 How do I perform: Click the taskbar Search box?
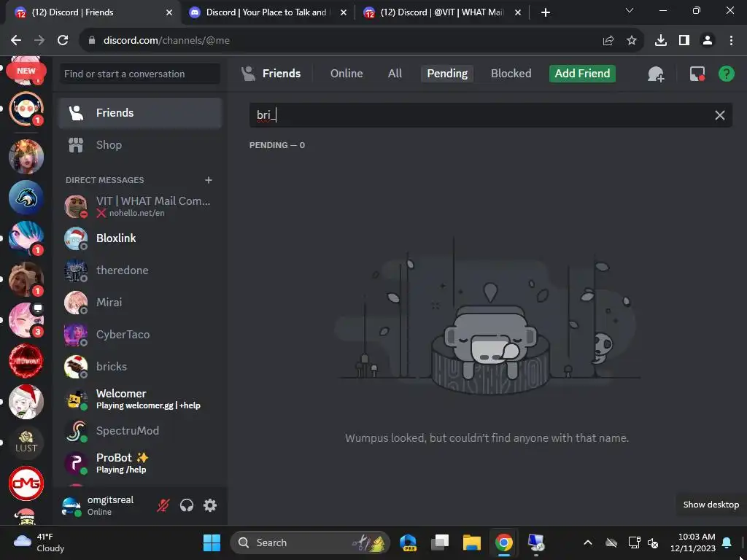(309, 542)
